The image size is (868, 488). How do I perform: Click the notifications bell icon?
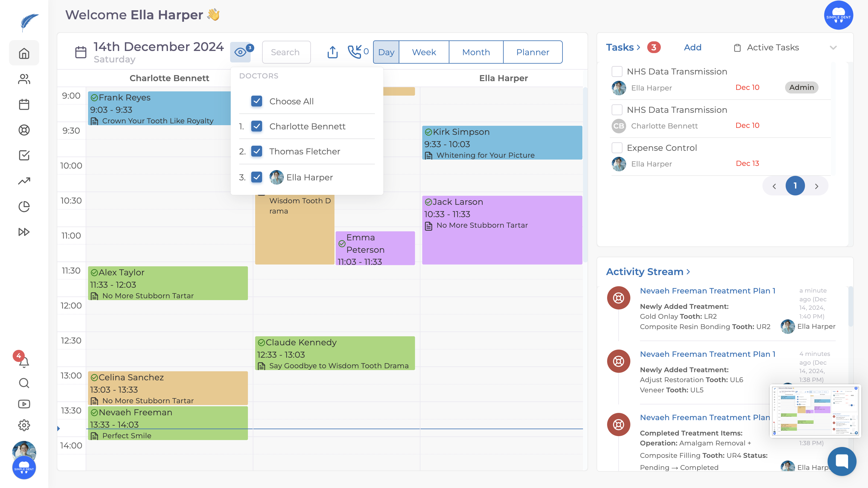coord(24,362)
